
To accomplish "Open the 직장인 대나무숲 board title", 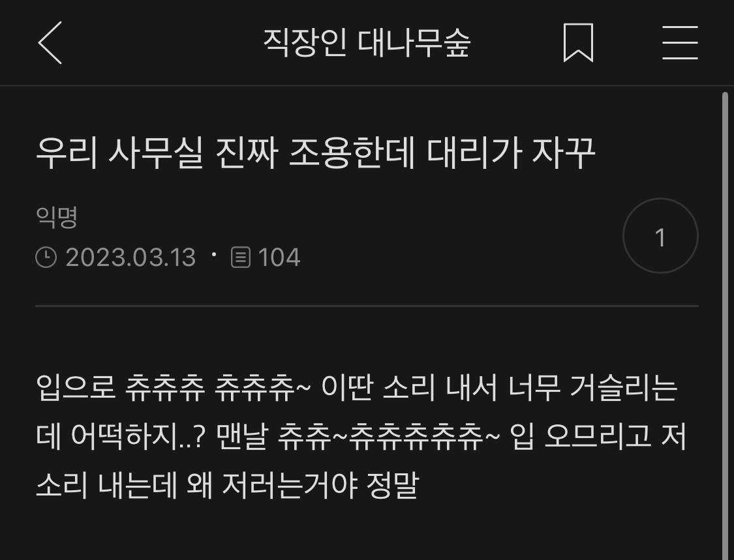I will 367,43.
